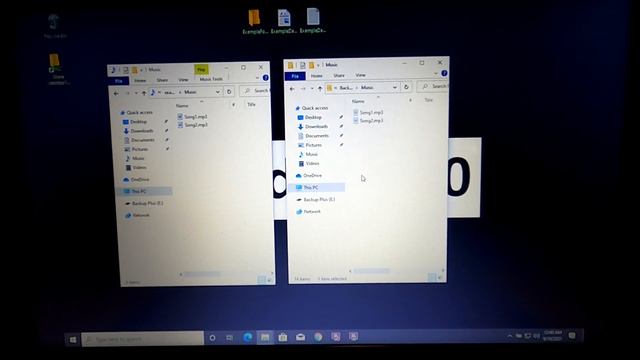Open File tab in Music Tools window
640x360 pixels.
(x=119, y=81)
